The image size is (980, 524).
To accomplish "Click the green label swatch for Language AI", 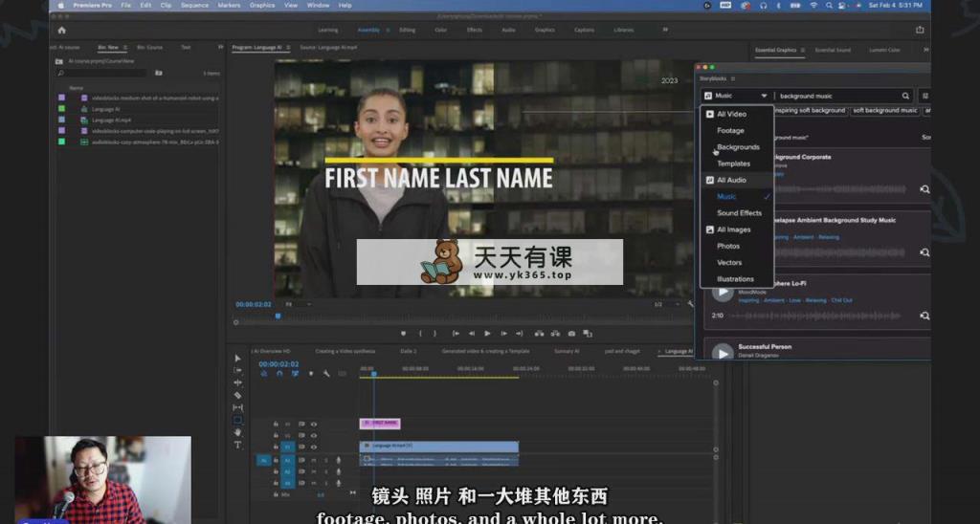I will pyautogui.click(x=61, y=109).
